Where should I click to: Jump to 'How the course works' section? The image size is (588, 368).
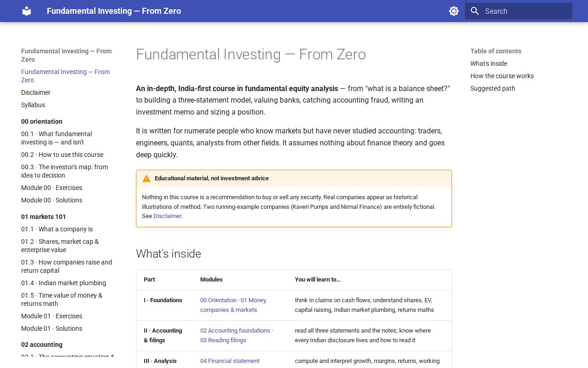(x=502, y=76)
